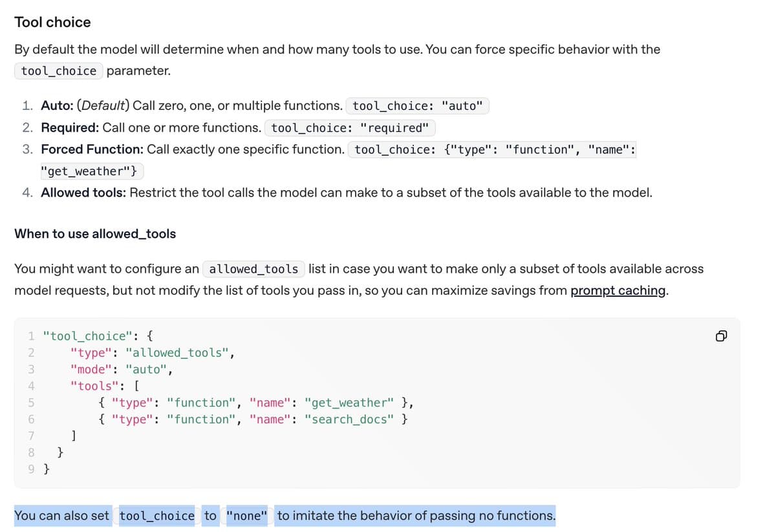Click the tool_choice: "required" code snippet
This screenshot has width=776, height=532.
tap(350, 128)
